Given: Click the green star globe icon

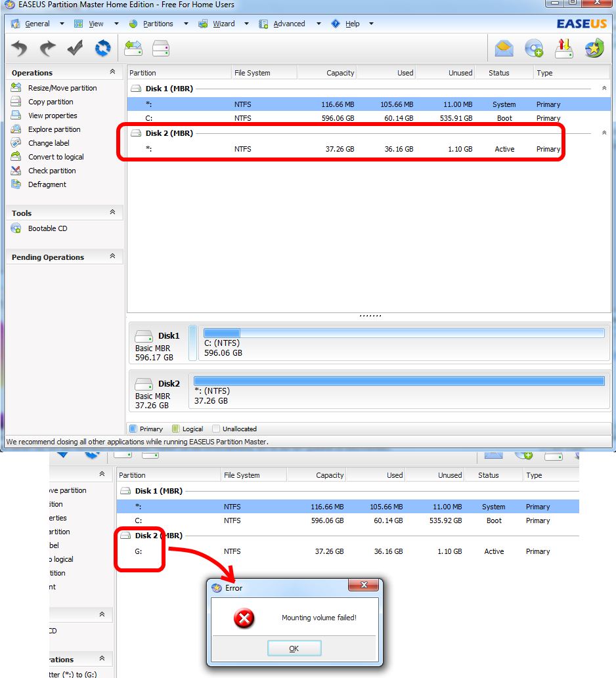Looking at the screenshot, I should point(594,48).
